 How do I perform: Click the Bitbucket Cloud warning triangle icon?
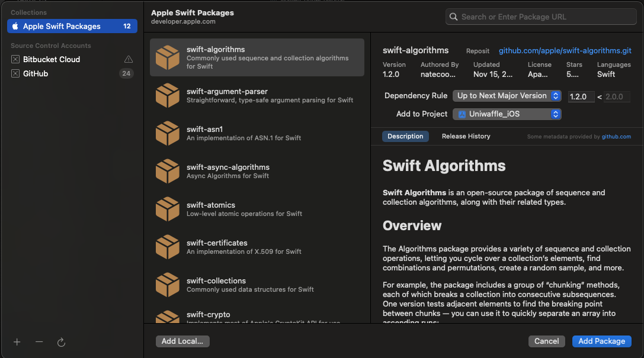[129, 59]
